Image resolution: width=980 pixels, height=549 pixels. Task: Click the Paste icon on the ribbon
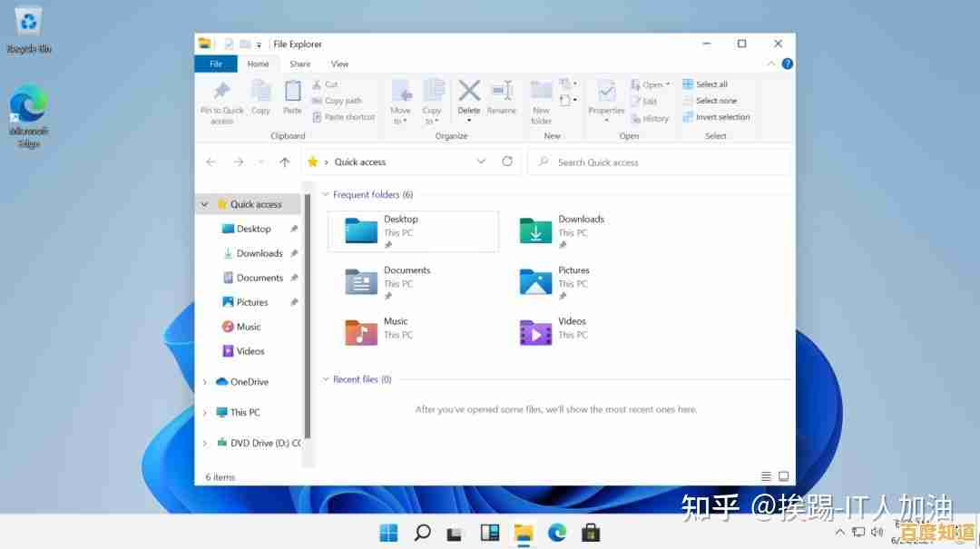click(292, 100)
